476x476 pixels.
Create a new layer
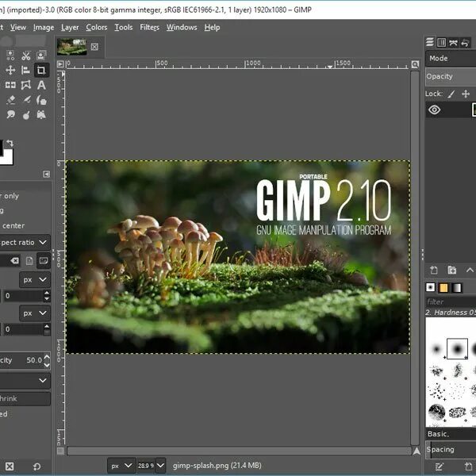point(434,270)
